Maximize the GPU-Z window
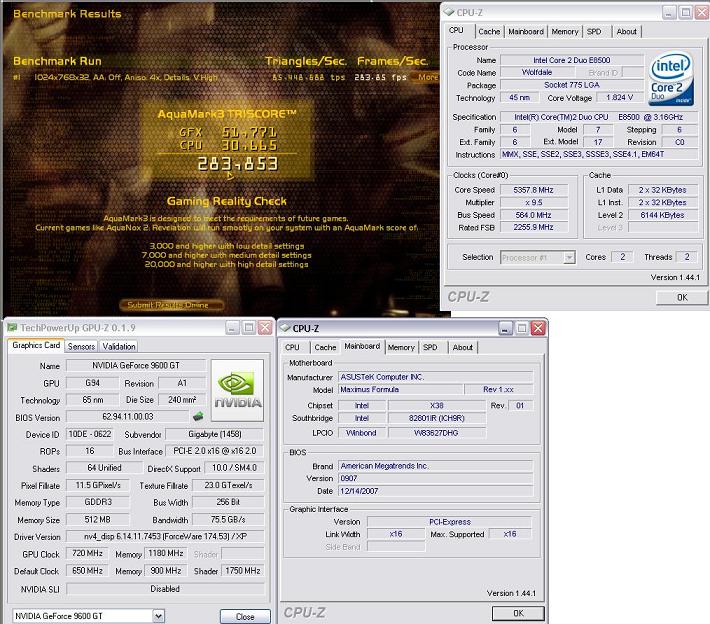Screen dimensions: 710x624 pyautogui.click(x=249, y=328)
